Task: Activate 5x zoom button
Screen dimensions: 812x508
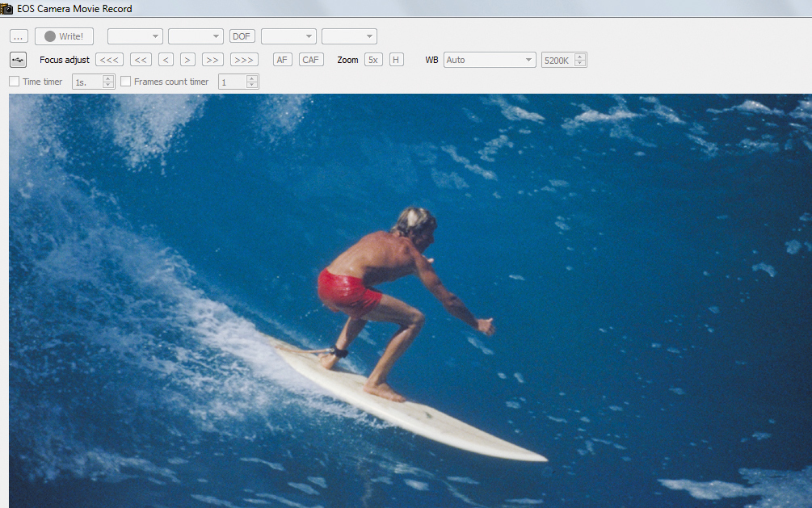Action: click(x=373, y=60)
